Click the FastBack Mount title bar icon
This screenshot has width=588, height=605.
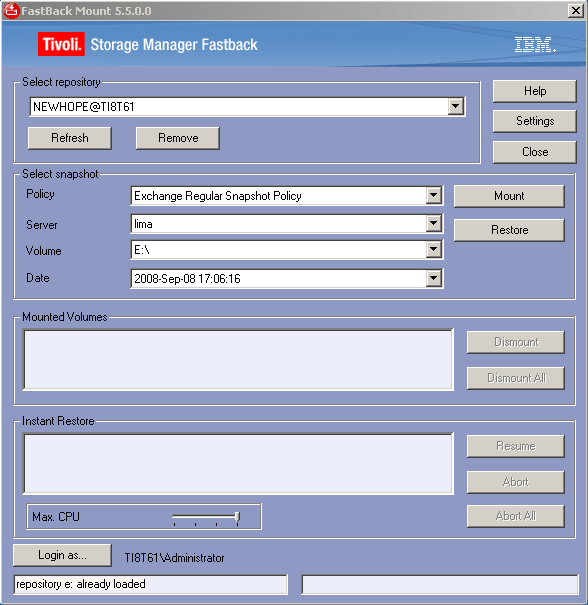point(11,10)
